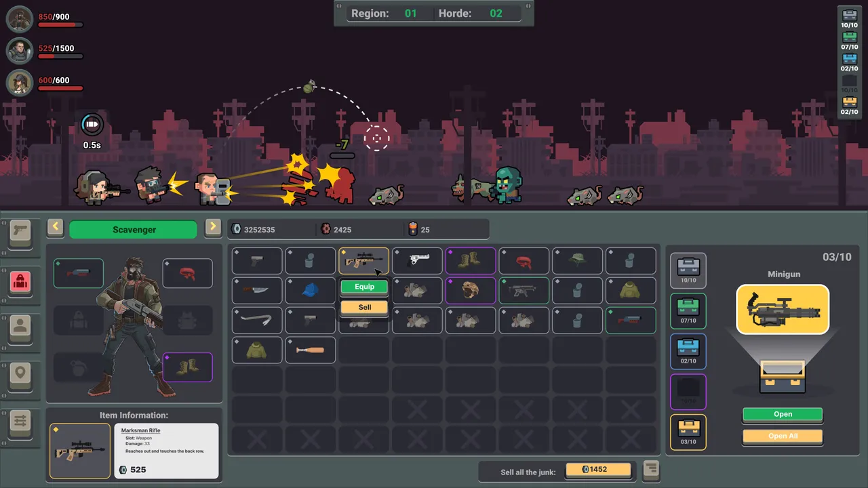Click the Open All chests button

783,436
